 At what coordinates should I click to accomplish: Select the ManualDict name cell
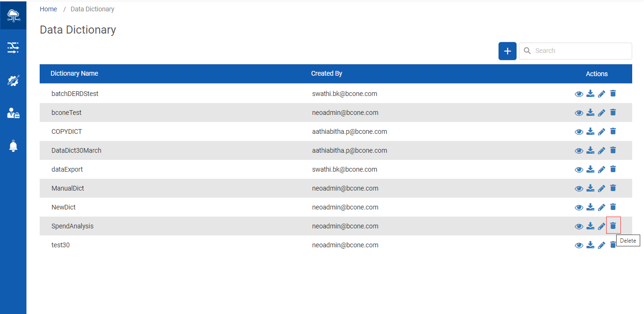pyautogui.click(x=68, y=188)
